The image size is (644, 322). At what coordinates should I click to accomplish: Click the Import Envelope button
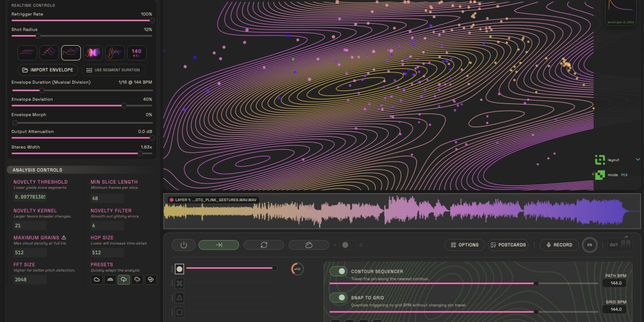(x=48, y=70)
